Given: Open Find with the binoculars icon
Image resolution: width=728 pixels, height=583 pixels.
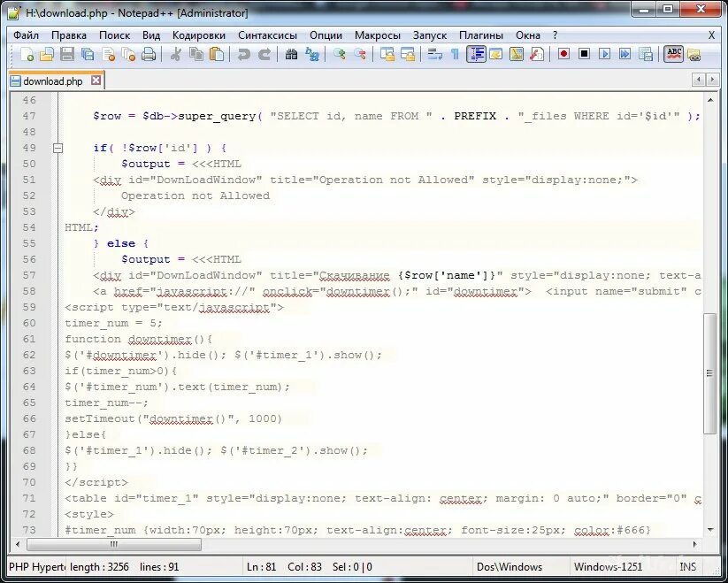Looking at the screenshot, I should [x=292, y=55].
